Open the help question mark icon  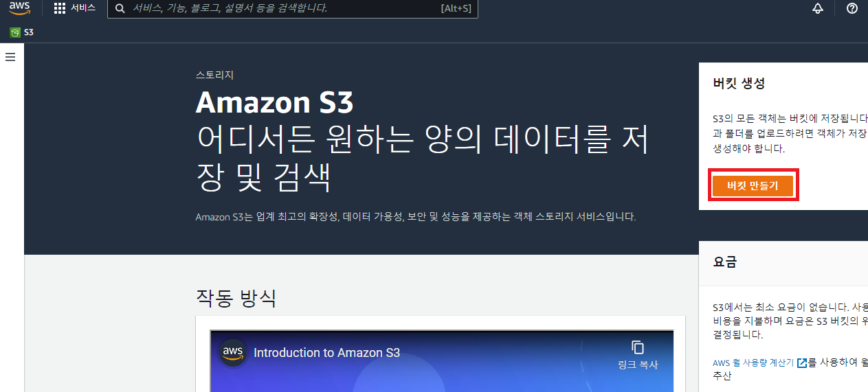coord(852,9)
